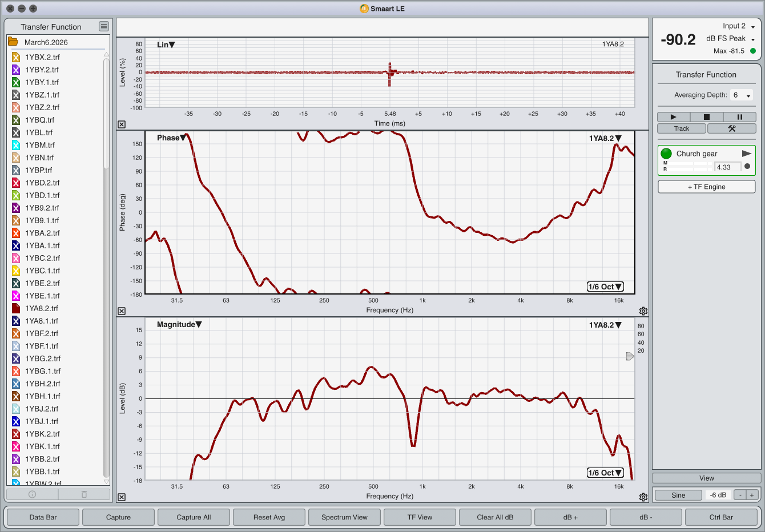
Task: Click the dB + button
Action: pos(570,517)
